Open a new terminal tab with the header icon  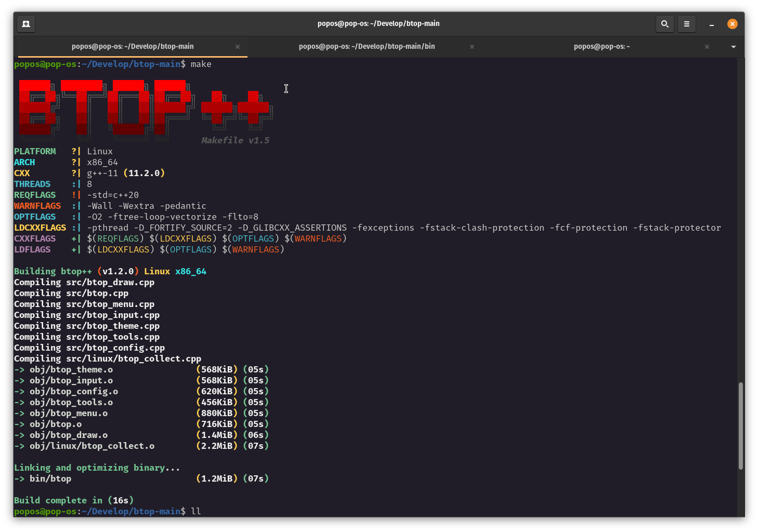coord(26,24)
